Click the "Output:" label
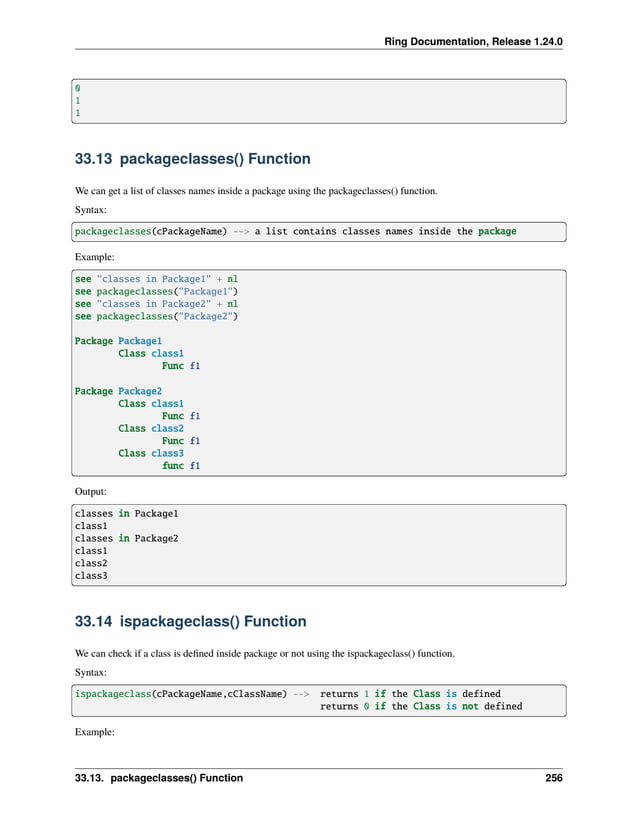638x825 pixels. click(90, 491)
